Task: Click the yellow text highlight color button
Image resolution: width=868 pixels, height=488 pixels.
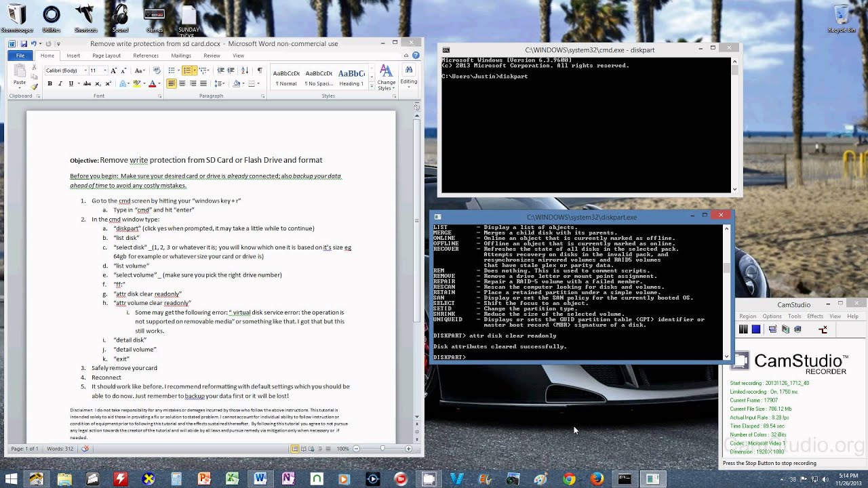Action: click(x=137, y=84)
